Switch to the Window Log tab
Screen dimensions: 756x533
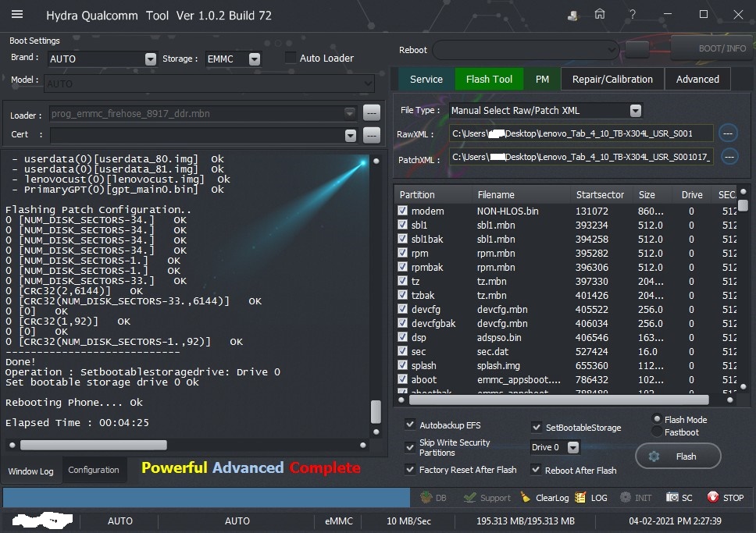coord(31,471)
